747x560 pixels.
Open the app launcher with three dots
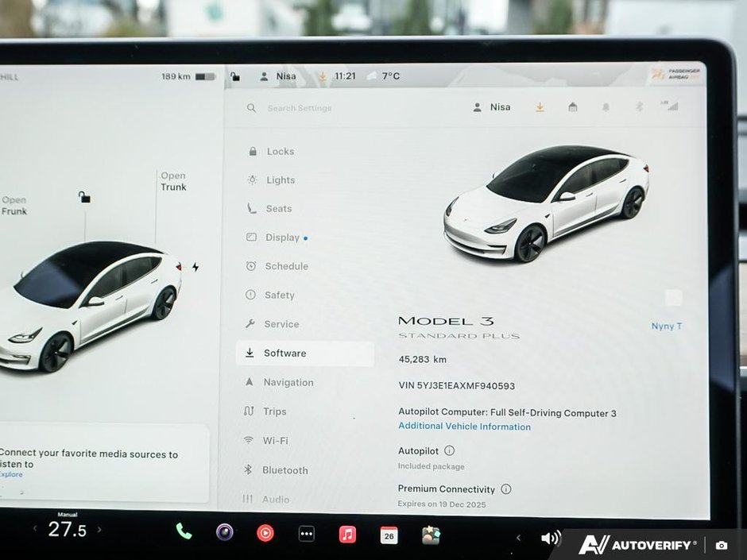[306, 534]
